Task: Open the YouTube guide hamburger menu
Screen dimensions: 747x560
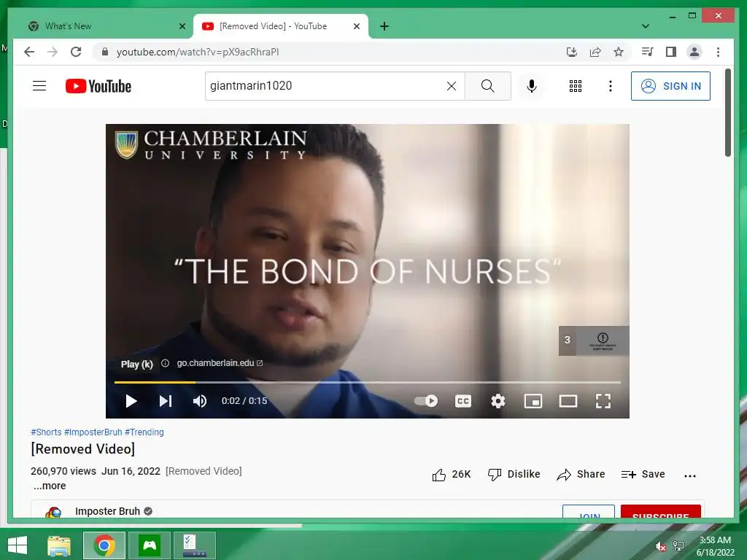Action: [x=39, y=86]
